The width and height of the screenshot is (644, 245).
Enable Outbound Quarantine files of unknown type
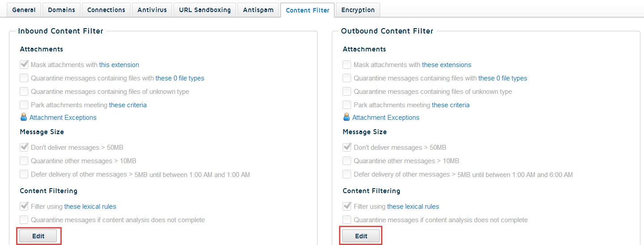pyautogui.click(x=347, y=91)
